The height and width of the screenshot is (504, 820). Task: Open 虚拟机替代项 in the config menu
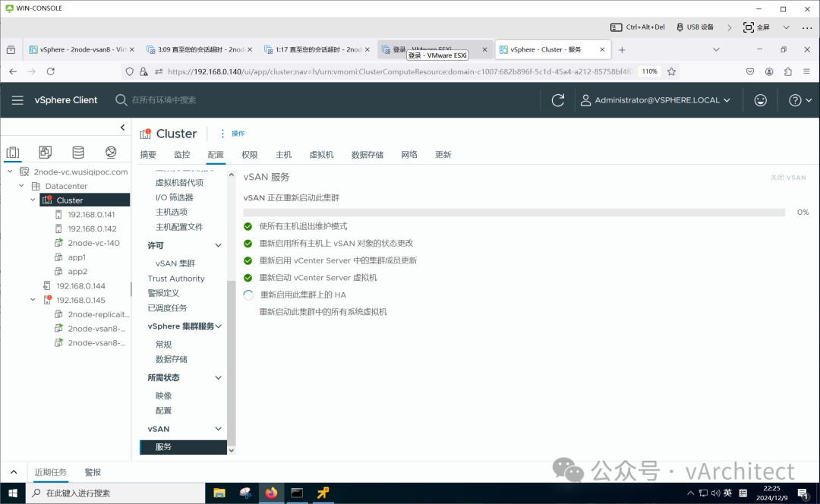click(x=179, y=182)
